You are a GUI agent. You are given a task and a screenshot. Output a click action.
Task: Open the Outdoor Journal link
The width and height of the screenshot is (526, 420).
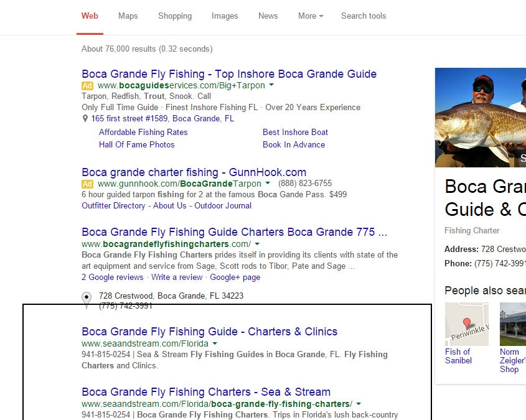[x=223, y=205]
